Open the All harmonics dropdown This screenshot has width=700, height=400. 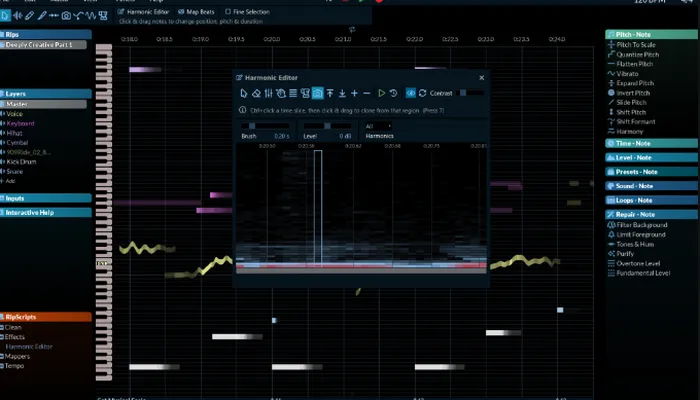(x=379, y=126)
